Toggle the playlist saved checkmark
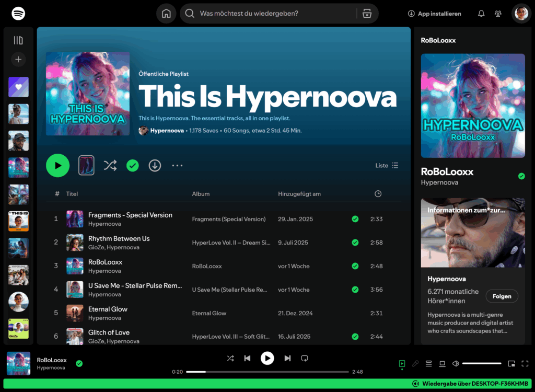The width and height of the screenshot is (535, 392). (132, 166)
